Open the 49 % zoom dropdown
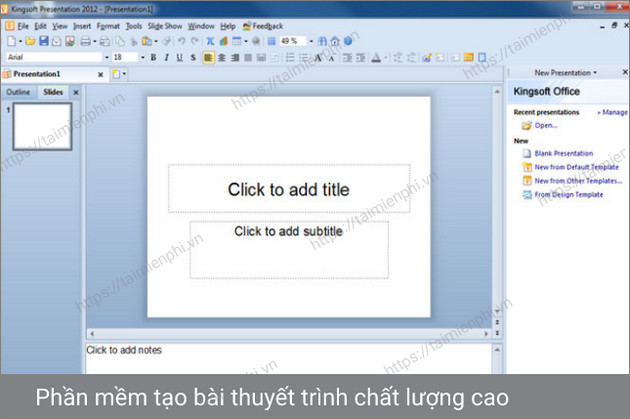Screen dimensions: 630x419 (x=311, y=41)
